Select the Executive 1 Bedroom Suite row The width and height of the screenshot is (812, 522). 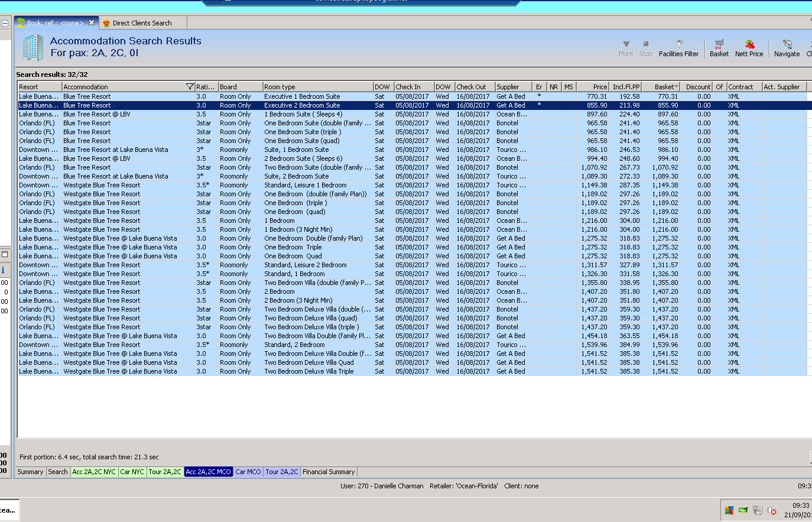click(x=412, y=96)
